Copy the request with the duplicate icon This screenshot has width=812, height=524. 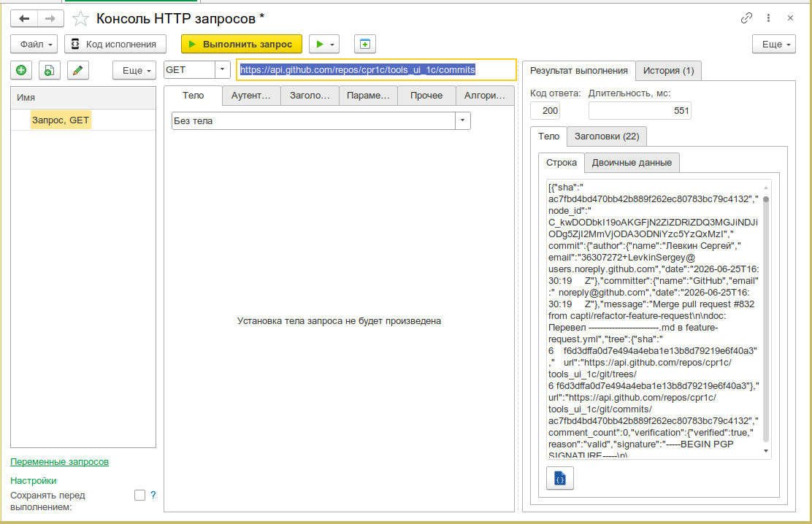point(49,70)
